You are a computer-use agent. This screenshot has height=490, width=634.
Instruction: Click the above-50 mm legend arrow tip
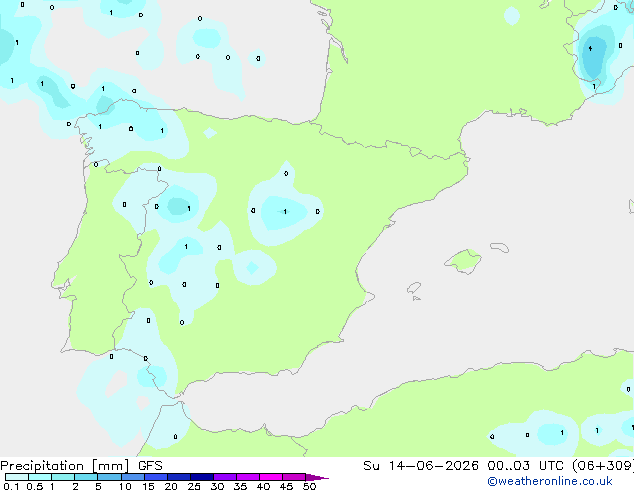point(317,477)
